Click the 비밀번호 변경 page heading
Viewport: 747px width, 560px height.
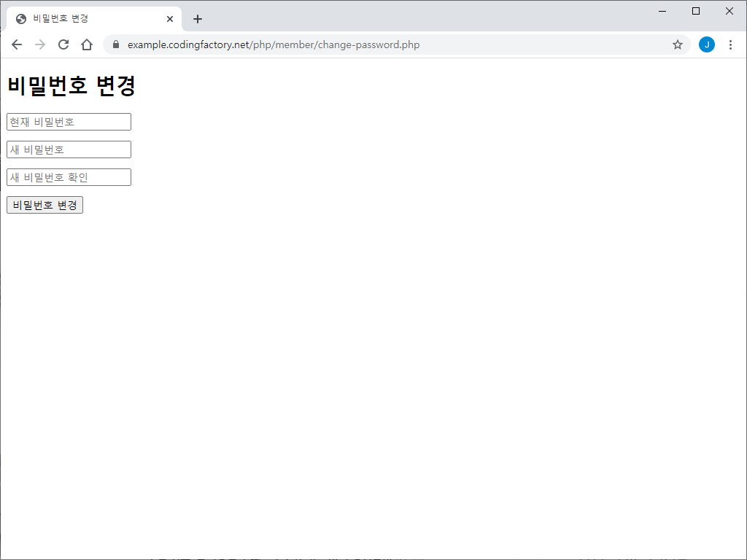[71, 86]
